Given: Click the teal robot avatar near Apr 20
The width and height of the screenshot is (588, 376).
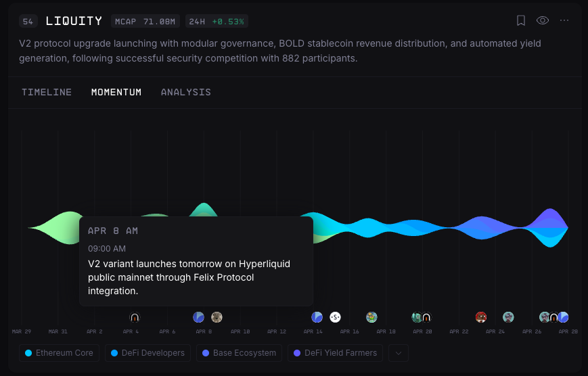Looking at the screenshot, I should [416, 317].
